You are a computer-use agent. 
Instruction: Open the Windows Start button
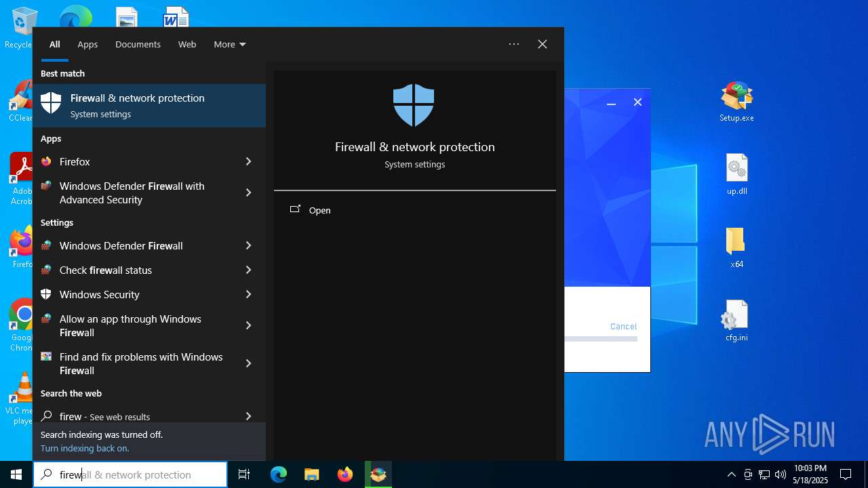(x=16, y=474)
